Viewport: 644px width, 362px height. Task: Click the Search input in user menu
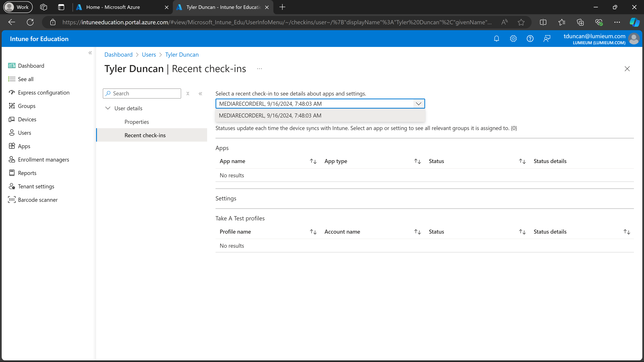(142, 94)
